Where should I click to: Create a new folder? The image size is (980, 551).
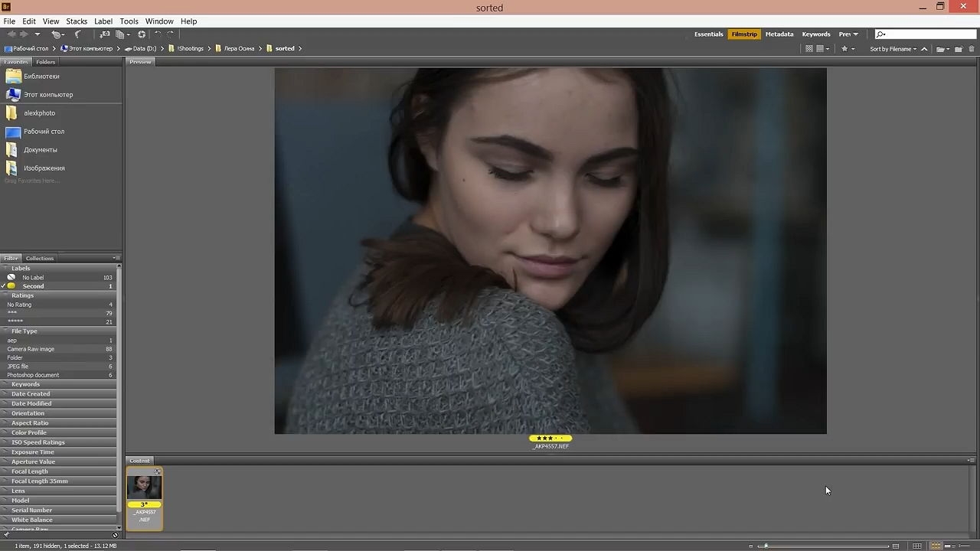[x=958, y=49]
